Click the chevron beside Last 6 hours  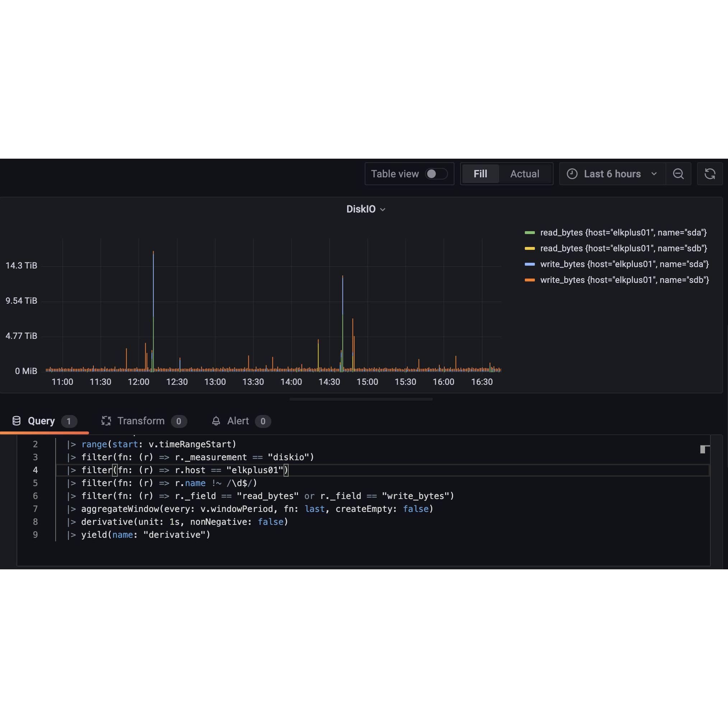pyautogui.click(x=654, y=174)
